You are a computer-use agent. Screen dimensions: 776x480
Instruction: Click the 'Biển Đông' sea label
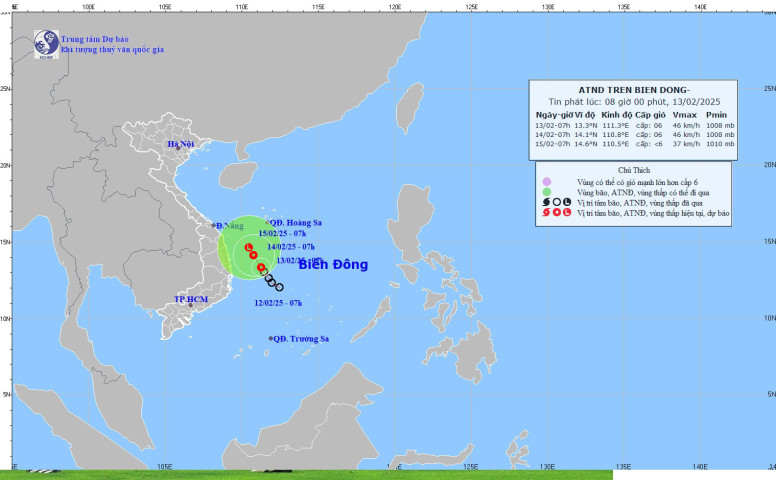334,264
